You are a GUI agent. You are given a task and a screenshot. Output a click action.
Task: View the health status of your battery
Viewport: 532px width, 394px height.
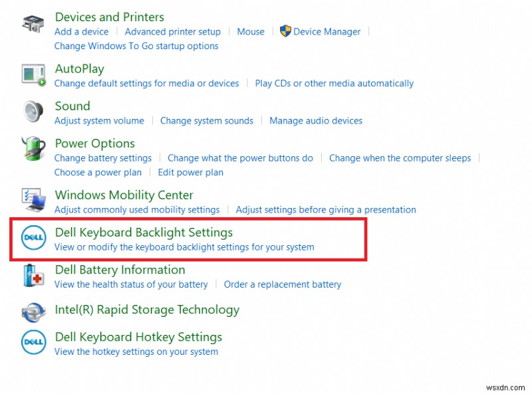click(131, 284)
